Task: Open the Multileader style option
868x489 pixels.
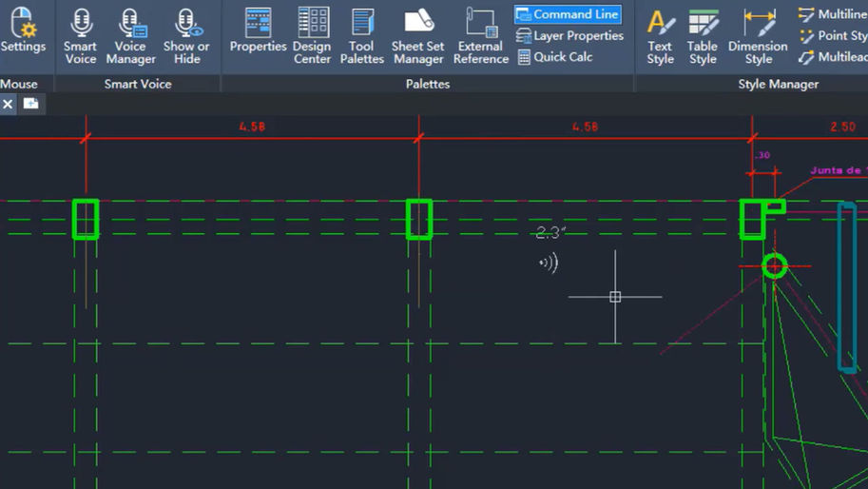Action: (833, 56)
